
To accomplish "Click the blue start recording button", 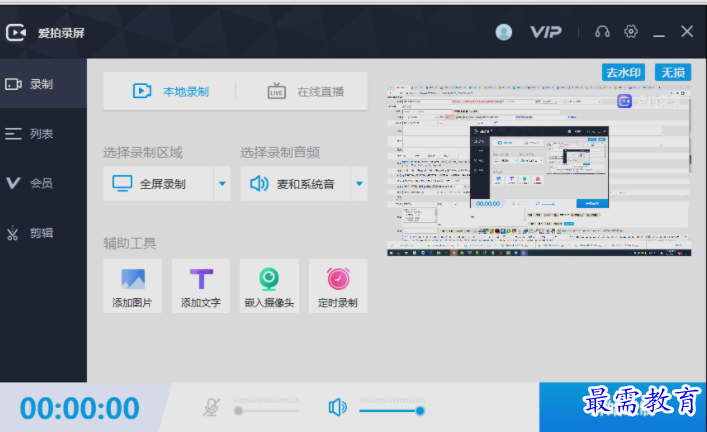I will [x=623, y=407].
